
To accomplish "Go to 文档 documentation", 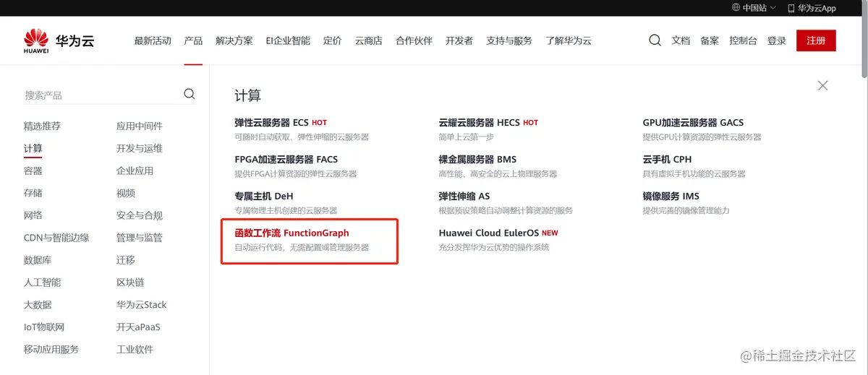I will [x=681, y=40].
